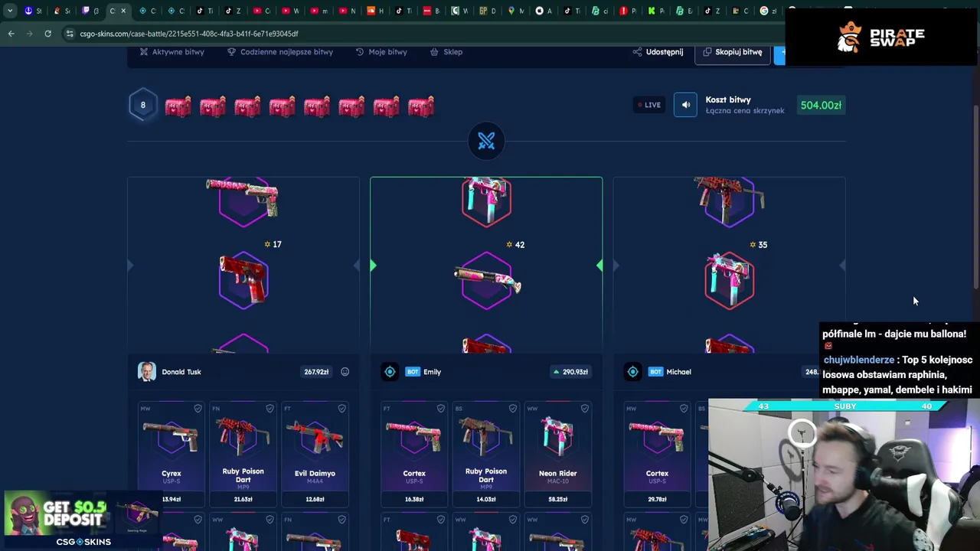Click the 14.03zł Ruby Poison Dart price
This screenshot has height=551, width=980.
click(485, 499)
